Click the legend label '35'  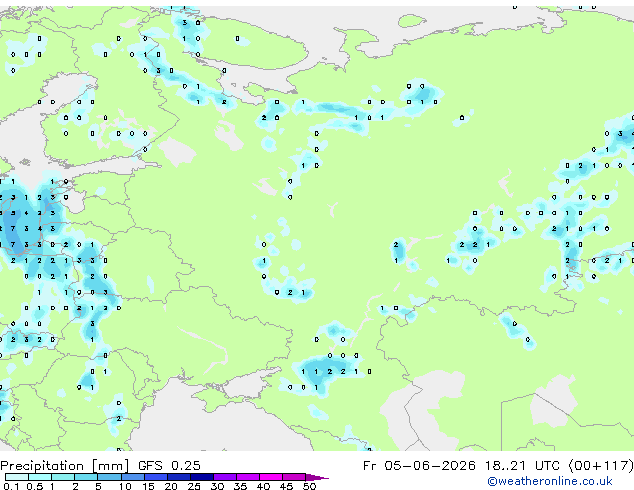pos(240,486)
